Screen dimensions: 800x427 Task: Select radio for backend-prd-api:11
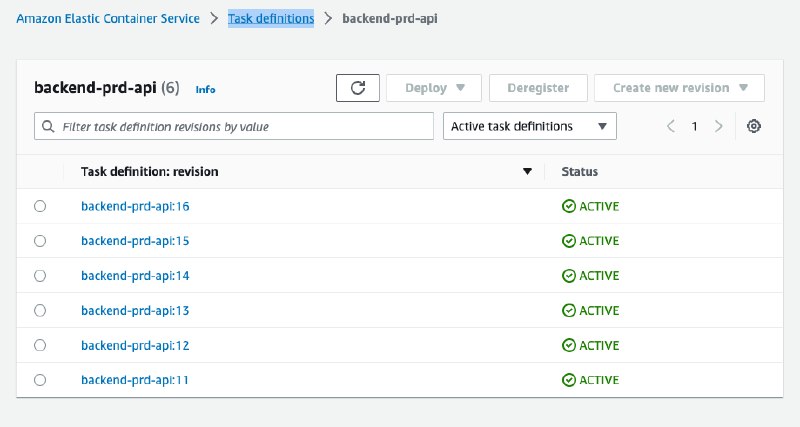point(40,380)
